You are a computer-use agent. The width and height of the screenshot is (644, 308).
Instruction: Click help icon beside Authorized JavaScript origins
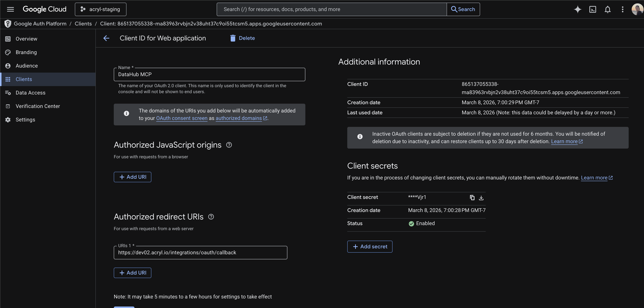(x=229, y=145)
